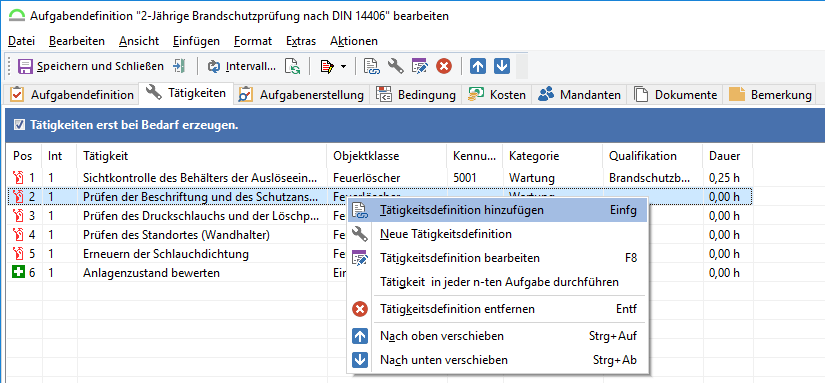Click the Objektklasse column header
Screen dimensions: 825x383
[x=387, y=156]
